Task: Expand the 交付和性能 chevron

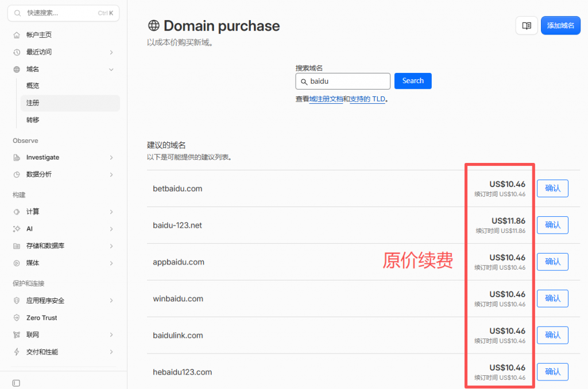Action: (x=111, y=352)
